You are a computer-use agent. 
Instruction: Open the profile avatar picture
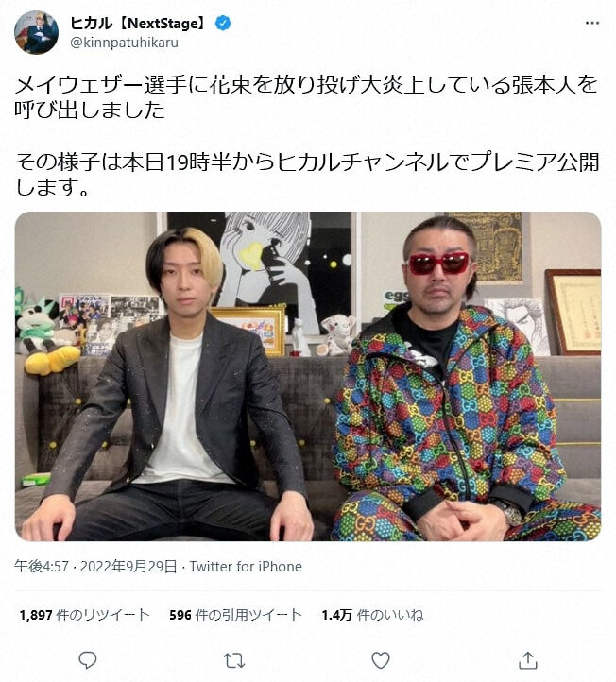coord(37,33)
